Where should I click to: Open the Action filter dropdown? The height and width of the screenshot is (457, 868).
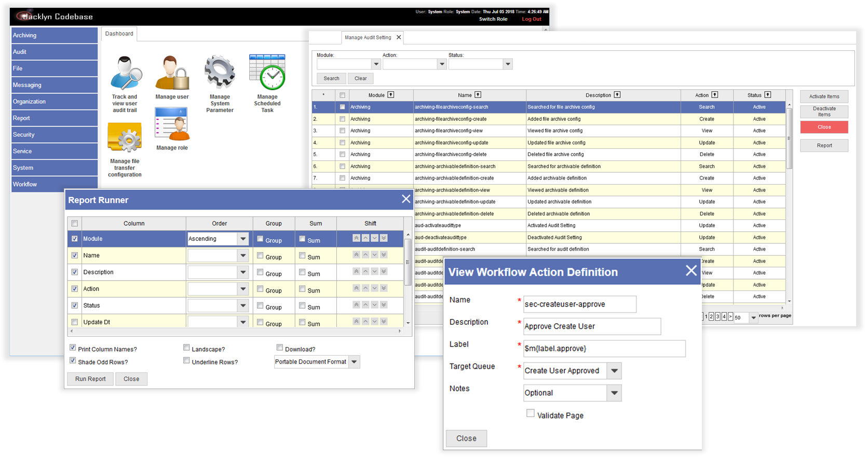442,64
